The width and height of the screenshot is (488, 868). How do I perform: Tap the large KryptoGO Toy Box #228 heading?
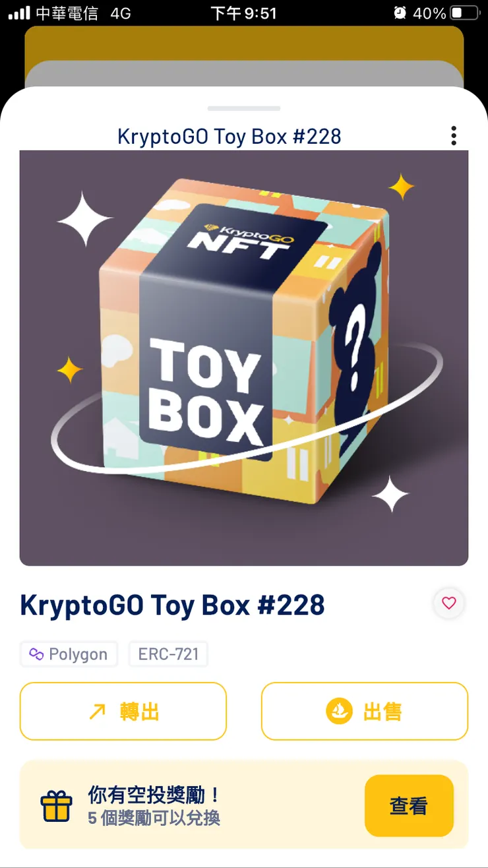tap(172, 605)
